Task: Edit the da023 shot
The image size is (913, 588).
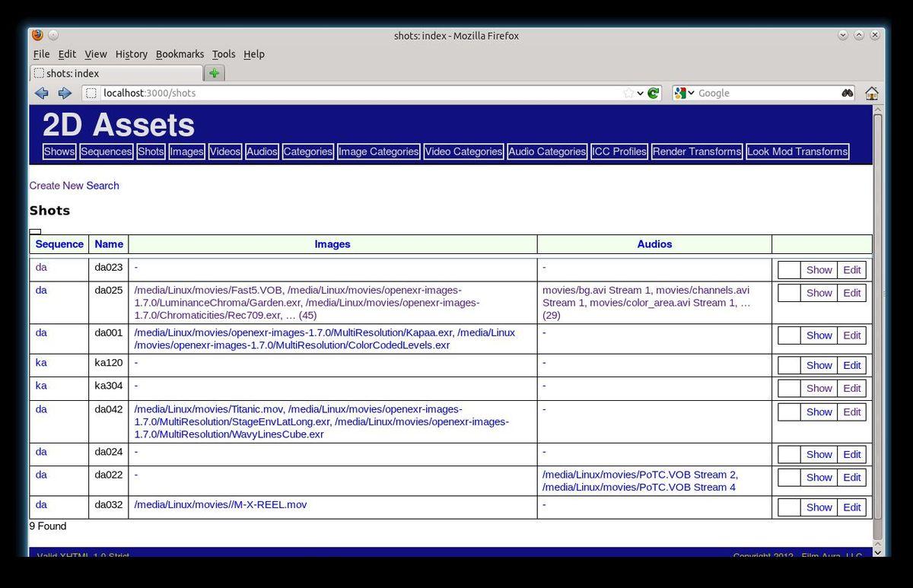Action: click(x=852, y=270)
